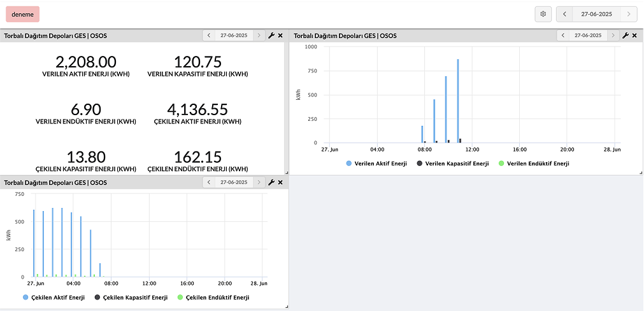This screenshot has height=311, width=644.
Task: Close the energy totals panel
Action: tap(280, 36)
